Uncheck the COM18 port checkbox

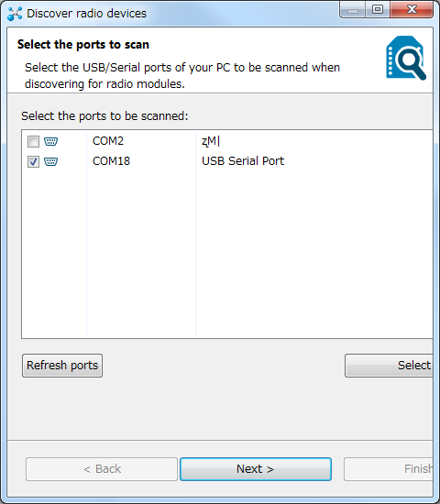(33, 161)
